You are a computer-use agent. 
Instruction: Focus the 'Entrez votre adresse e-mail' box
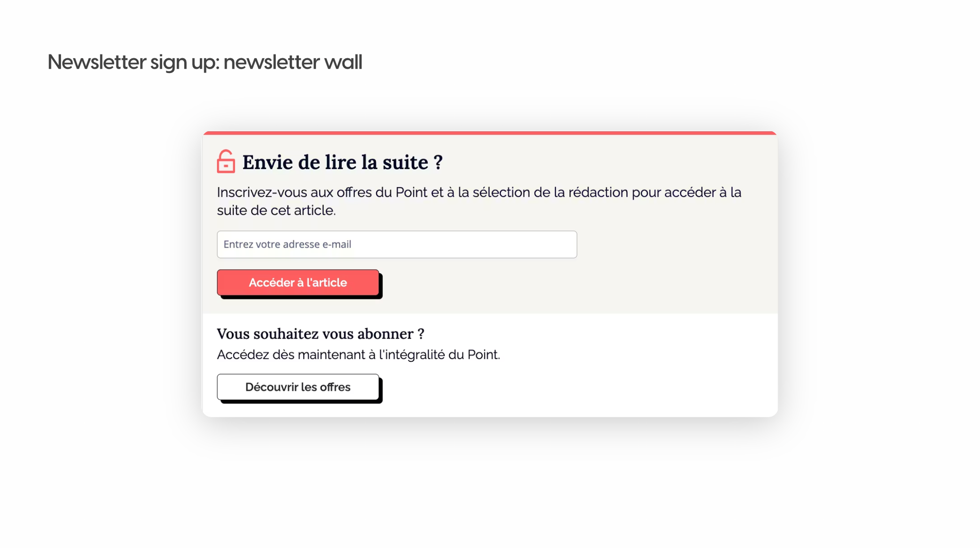coord(397,244)
